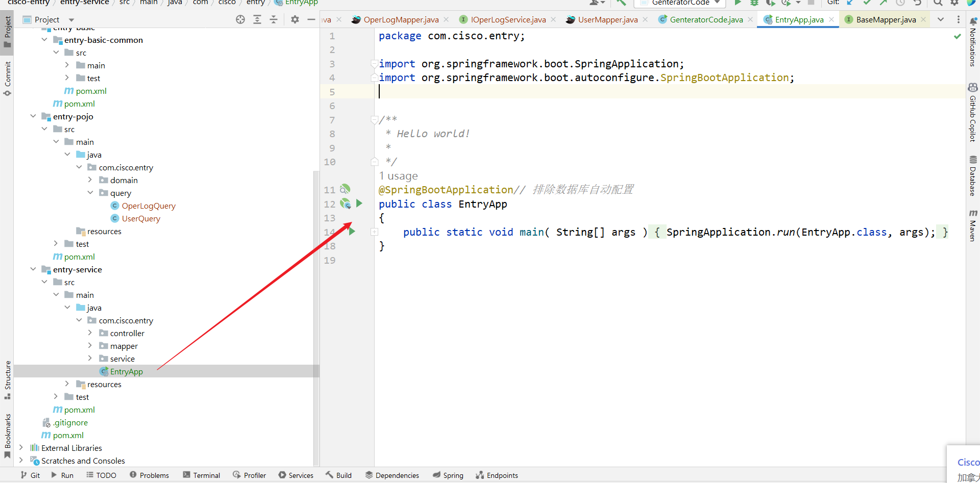Hide the Project tool window
980x483 pixels.
311,19
